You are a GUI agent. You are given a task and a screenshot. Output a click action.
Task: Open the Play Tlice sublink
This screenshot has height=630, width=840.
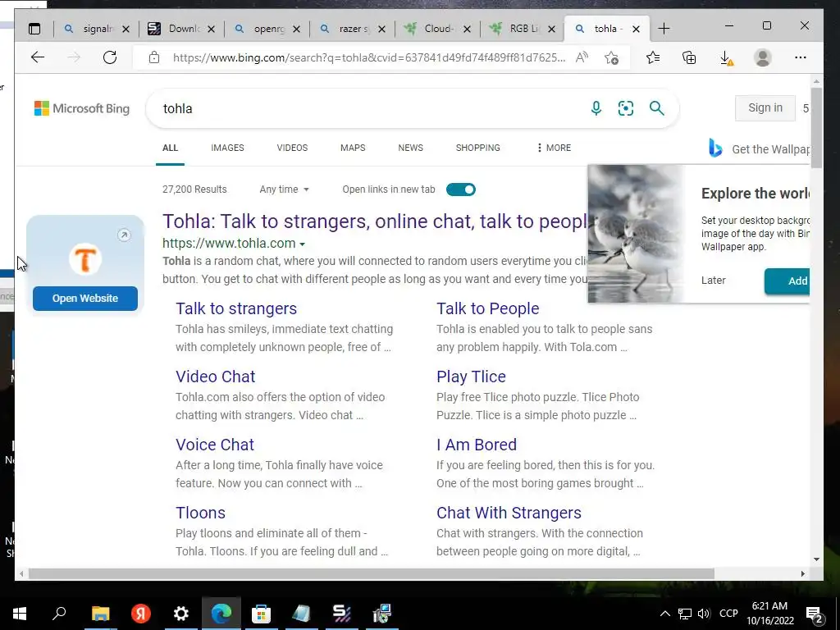[471, 377]
